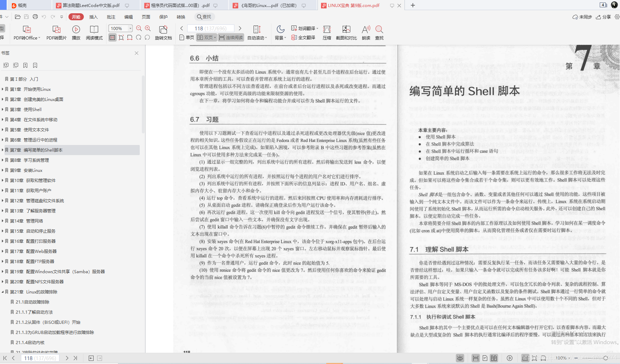Open the 自动滚动 auto-scroll dropdown
The width and height of the screenshot is (620, 364).
pos(257,32)
